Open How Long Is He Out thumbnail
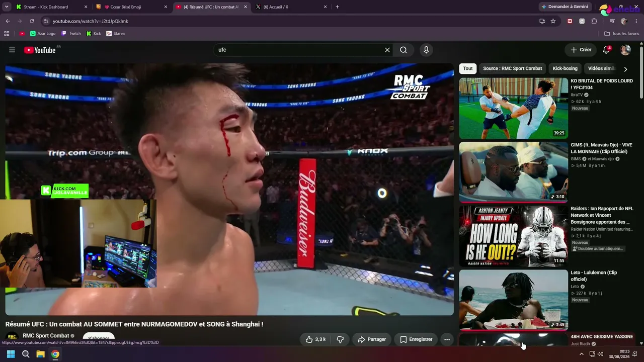Screen dimensions: 644x362 (x=513, y=236)
